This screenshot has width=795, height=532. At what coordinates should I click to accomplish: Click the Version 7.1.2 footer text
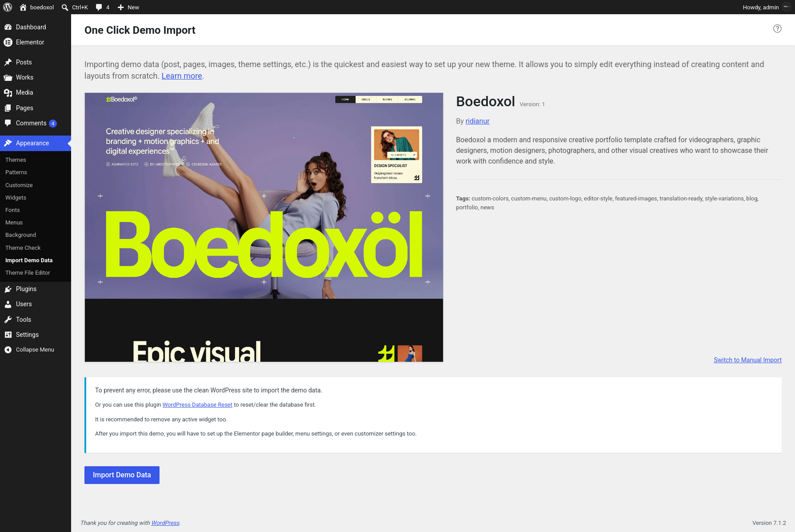(769, 523)
